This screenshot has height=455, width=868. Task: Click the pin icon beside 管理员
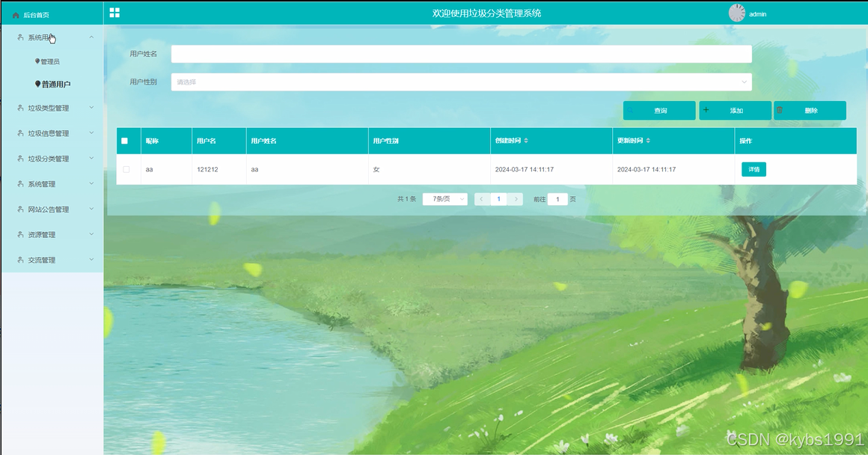click(x=37, y=61)
